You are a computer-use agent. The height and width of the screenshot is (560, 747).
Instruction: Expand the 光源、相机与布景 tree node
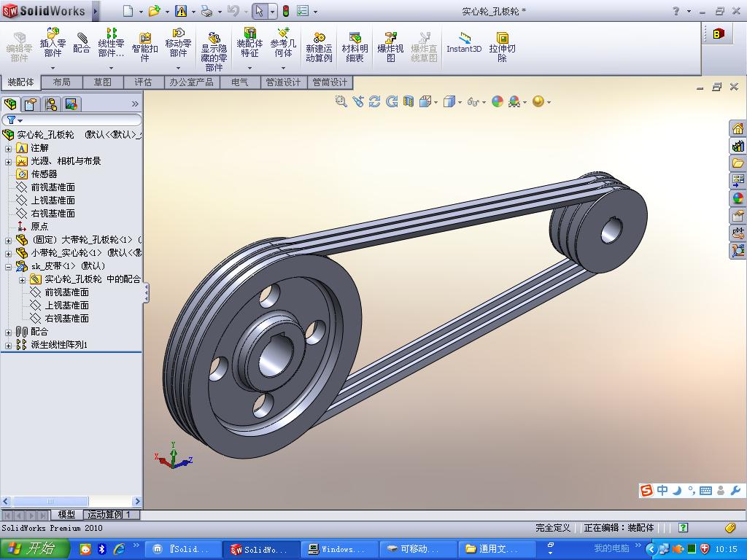tap(8, 161)
